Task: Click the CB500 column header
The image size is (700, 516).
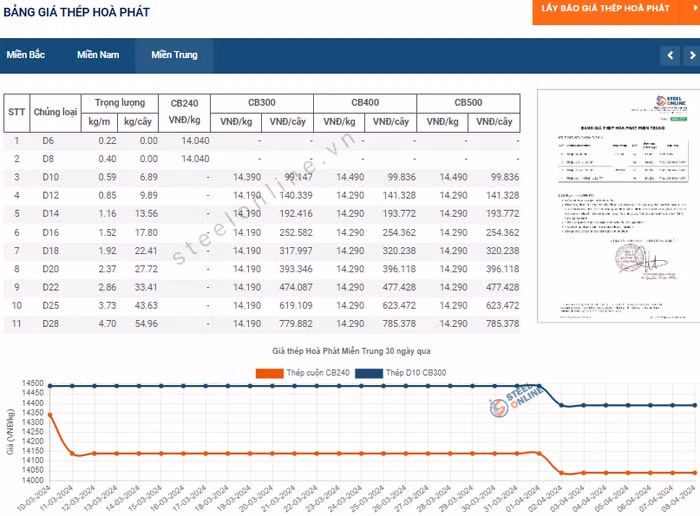Action: [x=468, y=103]
